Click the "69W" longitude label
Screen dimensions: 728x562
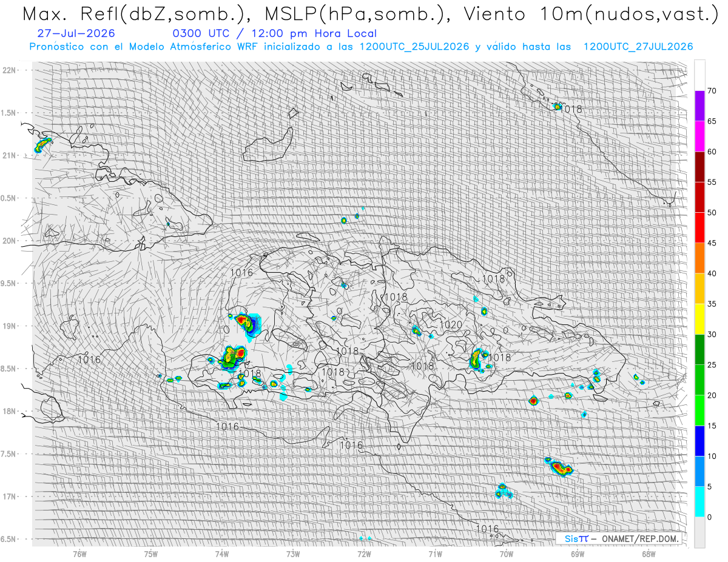tap(577, 554)
